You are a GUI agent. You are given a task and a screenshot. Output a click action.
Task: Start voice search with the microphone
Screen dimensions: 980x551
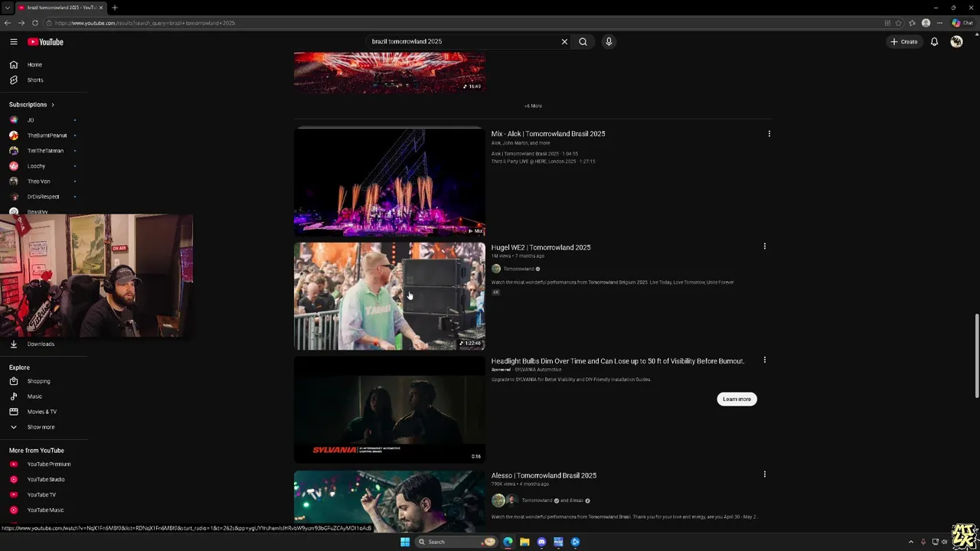click(x=609, y=41)
